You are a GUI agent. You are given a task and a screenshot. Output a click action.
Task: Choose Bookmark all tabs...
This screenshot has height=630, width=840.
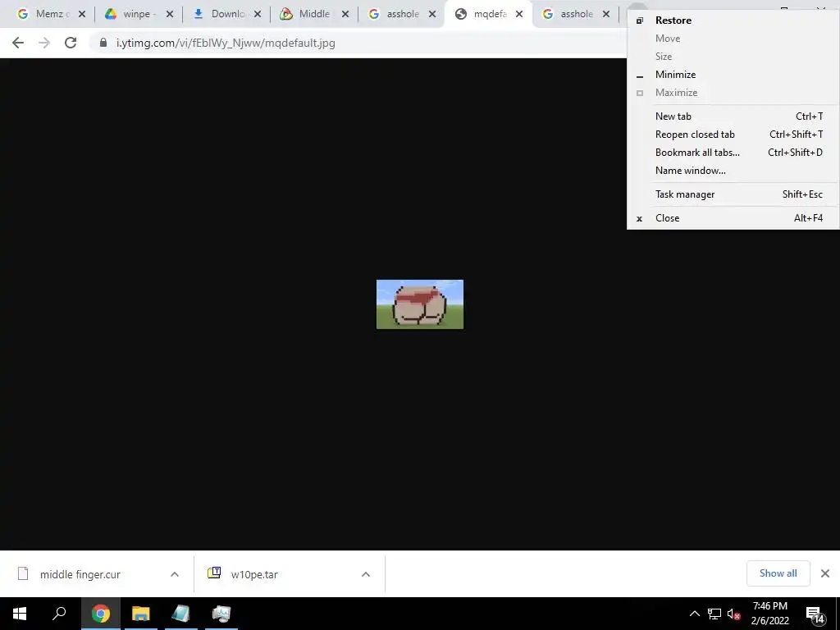click(x=733, y=153)
